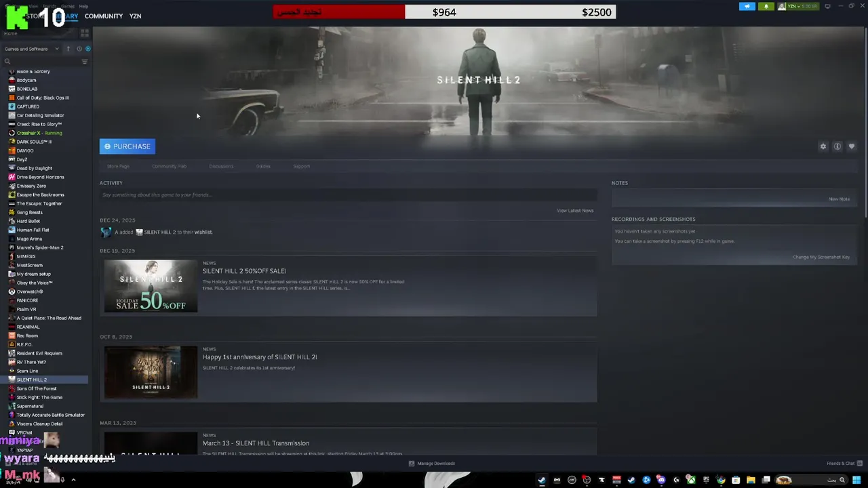The height and width of the screenshot is (488, 868).
Task: Open the Guides tab
Action: pyautogui.click(x=263, y=166)
